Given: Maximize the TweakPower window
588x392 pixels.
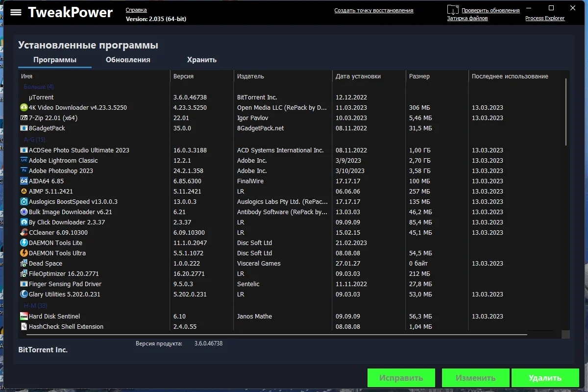Looking at the screenshot, I should (551, 8).
